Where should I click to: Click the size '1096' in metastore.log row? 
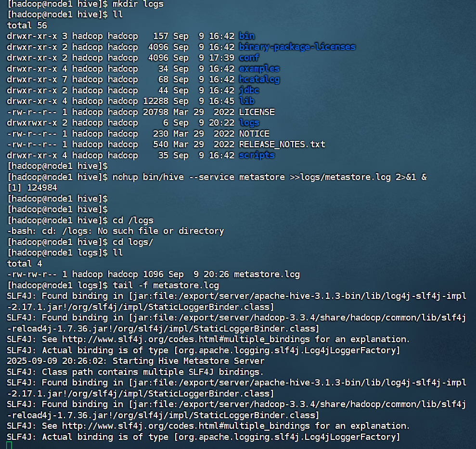coord(153,274)
